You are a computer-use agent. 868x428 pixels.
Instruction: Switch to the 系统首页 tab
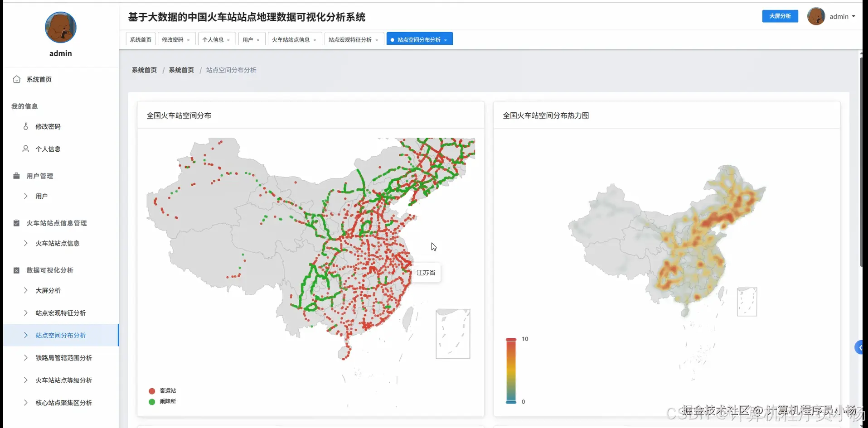[x=141, y=40]
